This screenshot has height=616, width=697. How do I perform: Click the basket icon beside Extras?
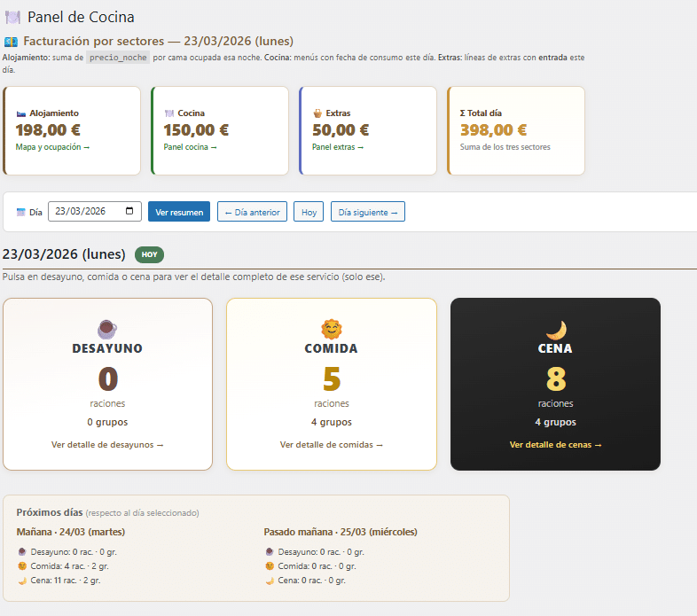[x=317, y=113]
